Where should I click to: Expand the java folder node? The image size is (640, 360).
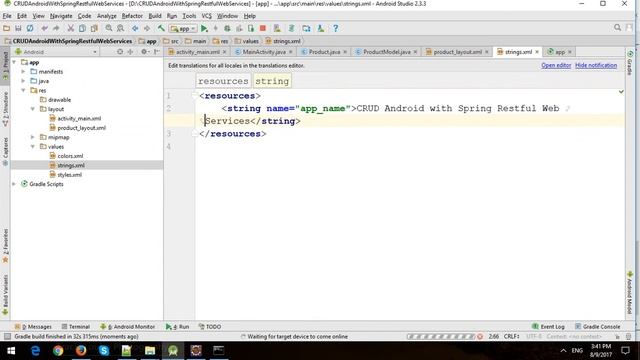(23, 81)
